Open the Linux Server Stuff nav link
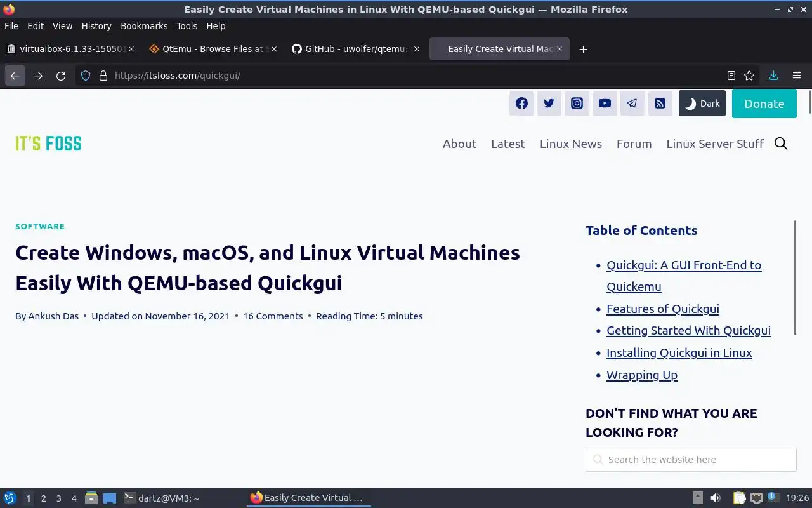This screenshot has width=812, height=508. [715, 144]
